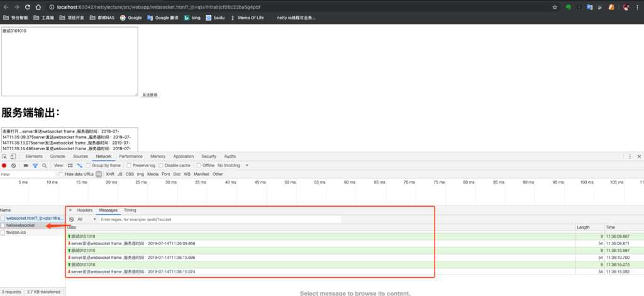The image size is (644, 296).
Task: Open the Application tab
Action: (x=184, y=156)
